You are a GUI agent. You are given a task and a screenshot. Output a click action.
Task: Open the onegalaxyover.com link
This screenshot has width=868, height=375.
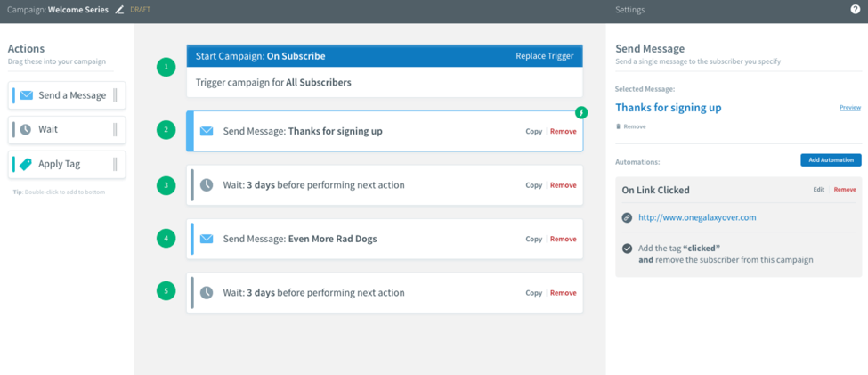pyautogui.click(x=697, y=217)
